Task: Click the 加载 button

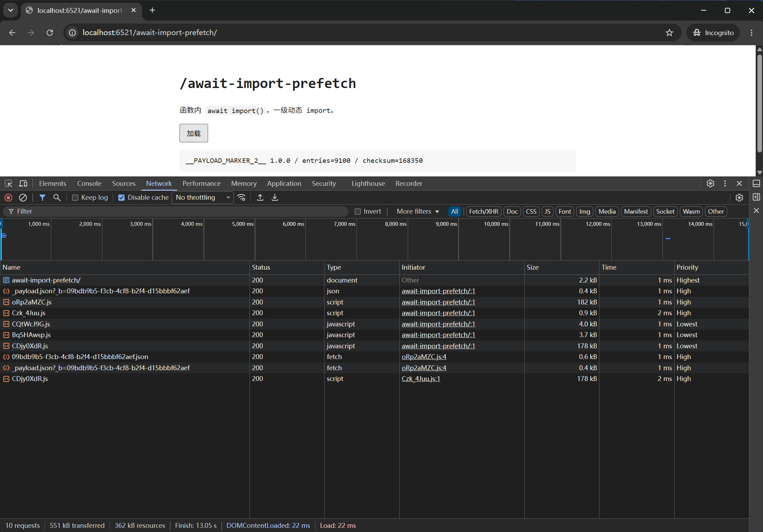Action: point(194,133)
